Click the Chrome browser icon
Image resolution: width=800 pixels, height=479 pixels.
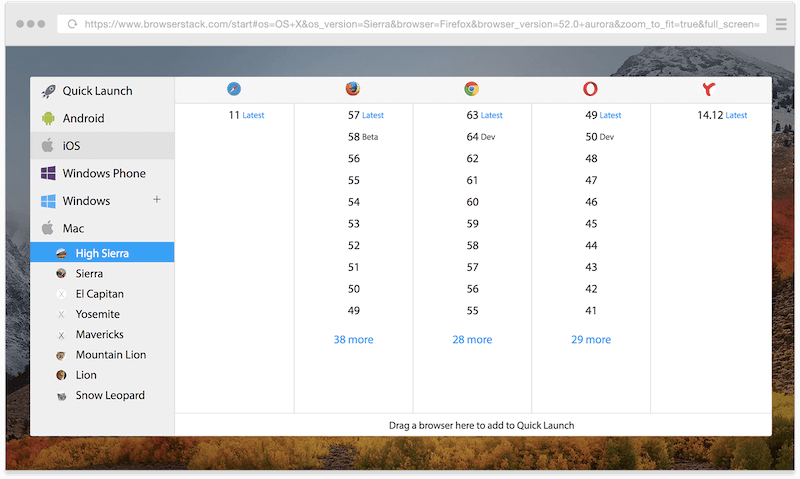click(471, 89)
